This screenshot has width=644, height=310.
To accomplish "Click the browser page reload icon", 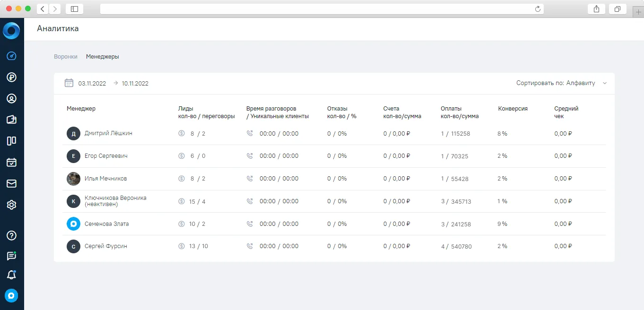I will pyautogui.click(x=538, y=9).
